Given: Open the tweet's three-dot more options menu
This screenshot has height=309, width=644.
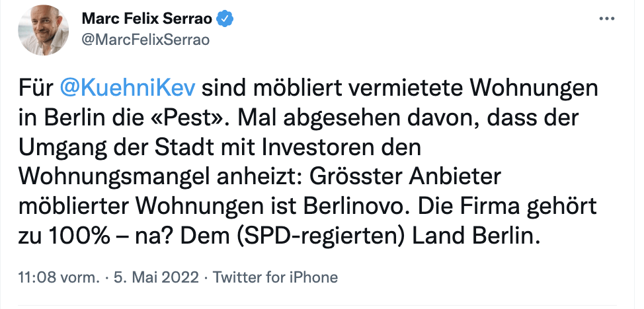Looking at the screenshot, I should pyautogui.click(x=606, y=18).
